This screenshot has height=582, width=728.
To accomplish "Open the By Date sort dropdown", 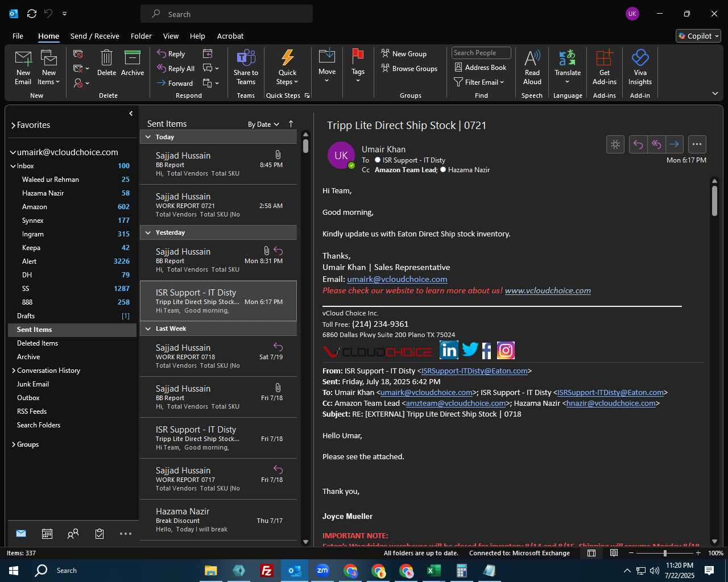I will tap(263, 124).
